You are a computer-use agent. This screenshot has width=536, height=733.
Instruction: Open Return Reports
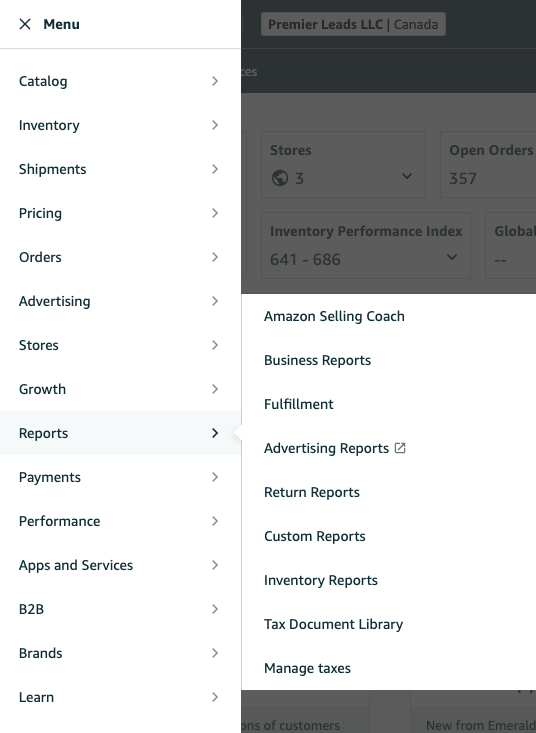[x=312, y=492]
